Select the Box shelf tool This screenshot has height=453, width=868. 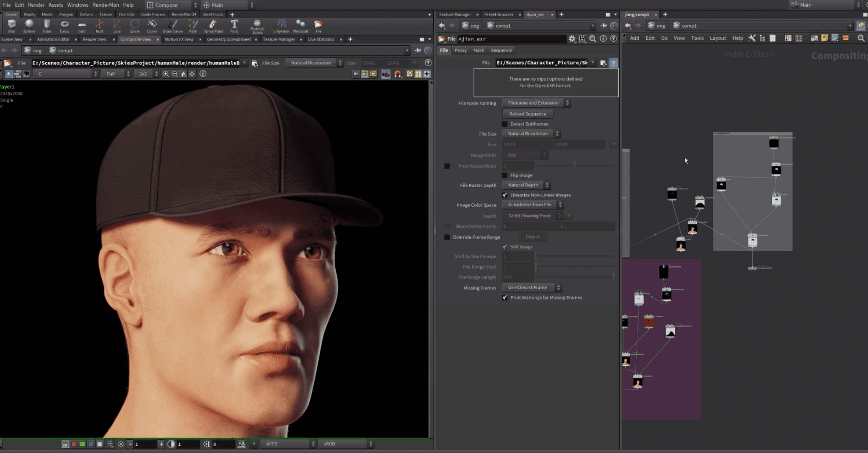click(11, 26)
